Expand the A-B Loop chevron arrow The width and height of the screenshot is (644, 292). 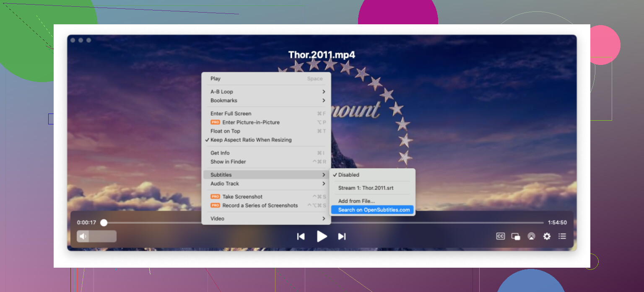pyautogui.click(x=324, y=92)
